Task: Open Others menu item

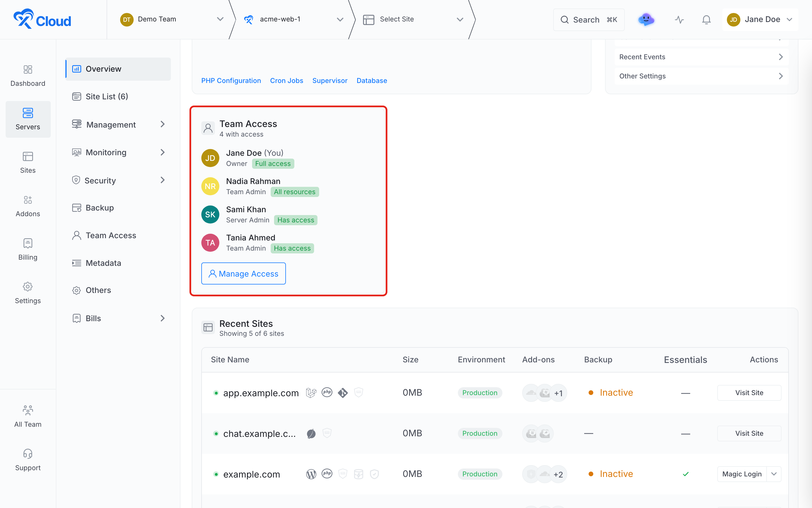Action: point(118,290)
